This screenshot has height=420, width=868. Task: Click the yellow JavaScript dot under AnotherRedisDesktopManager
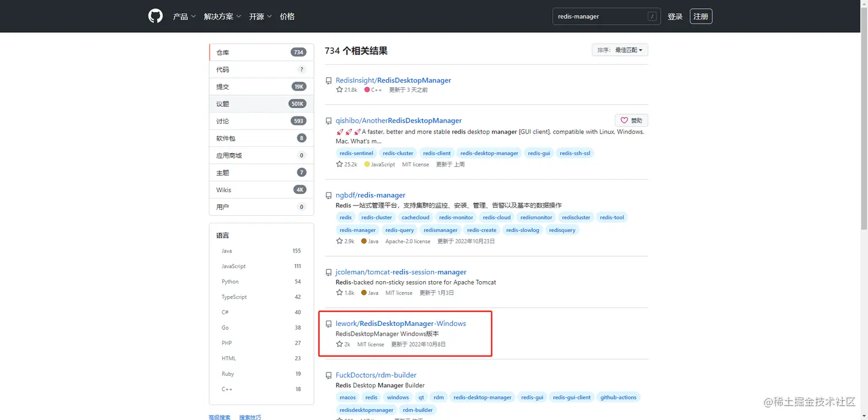[367, 164]
